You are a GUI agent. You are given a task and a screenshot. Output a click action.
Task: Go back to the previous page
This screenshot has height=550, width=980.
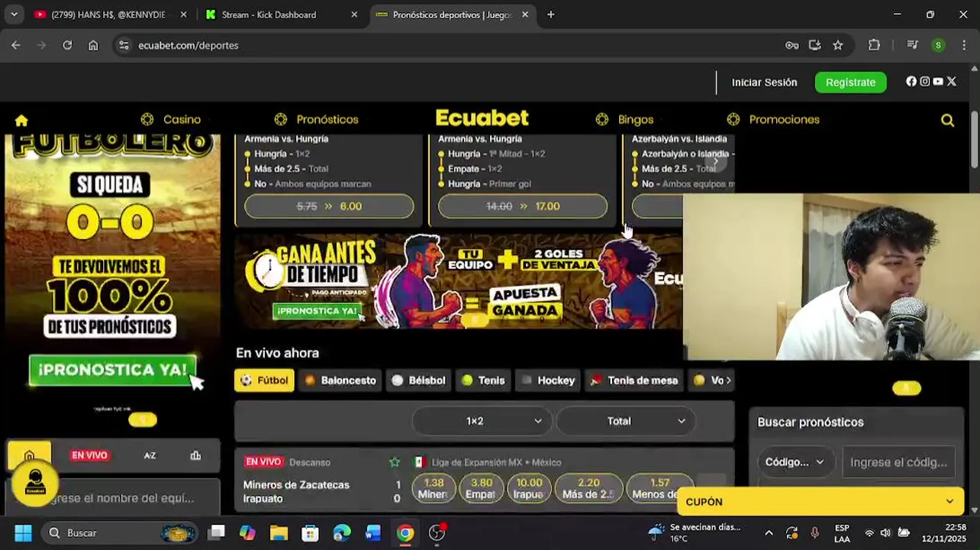click(x=16, y=45)
